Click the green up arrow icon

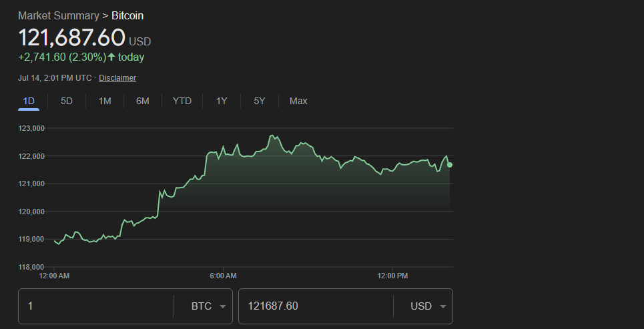[111, 57]
